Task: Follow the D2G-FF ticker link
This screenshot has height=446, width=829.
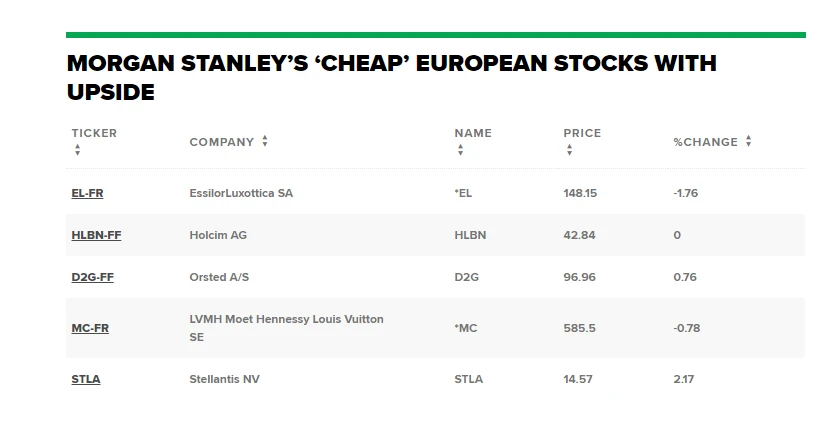Action: pos(92,277)
